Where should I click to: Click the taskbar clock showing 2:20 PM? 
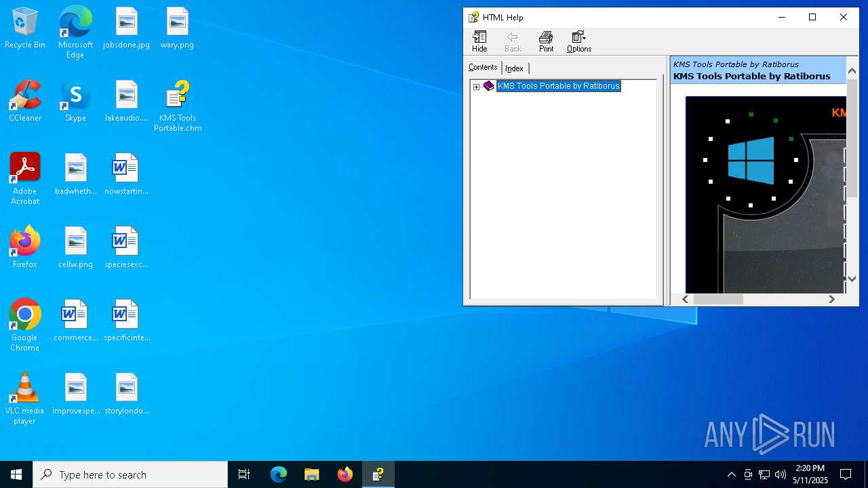pos(810,474)
